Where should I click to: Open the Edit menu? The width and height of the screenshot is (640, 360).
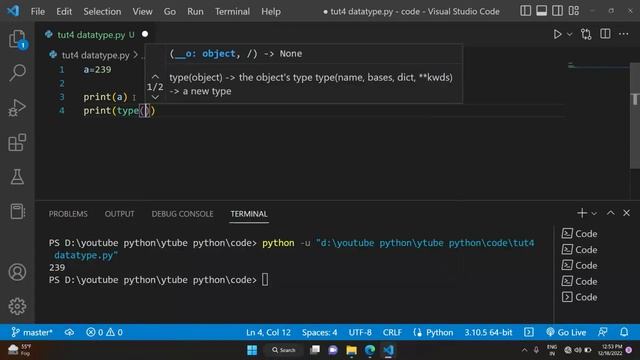pyautogui.click(x=64, y=11)
